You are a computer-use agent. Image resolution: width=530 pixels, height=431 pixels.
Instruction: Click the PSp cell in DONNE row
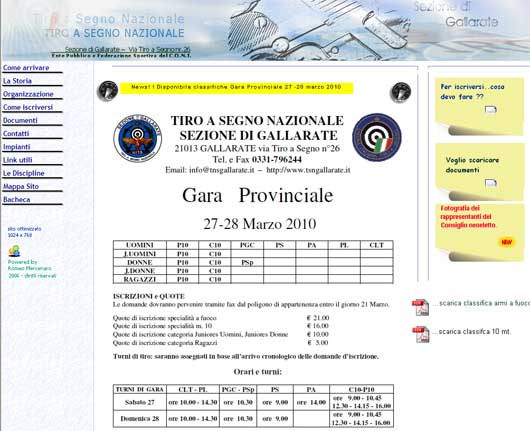pos(247,262)
